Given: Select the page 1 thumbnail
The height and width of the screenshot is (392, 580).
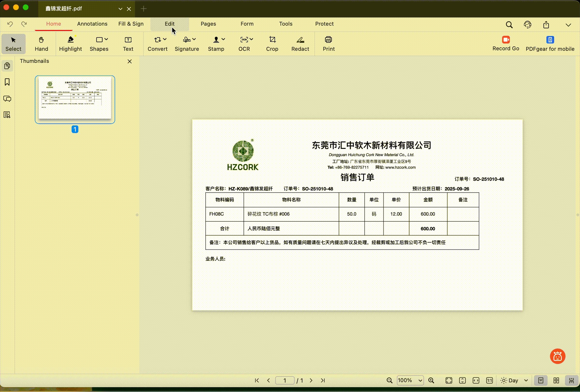Looking at the screenshot, I should coord(75,99).
